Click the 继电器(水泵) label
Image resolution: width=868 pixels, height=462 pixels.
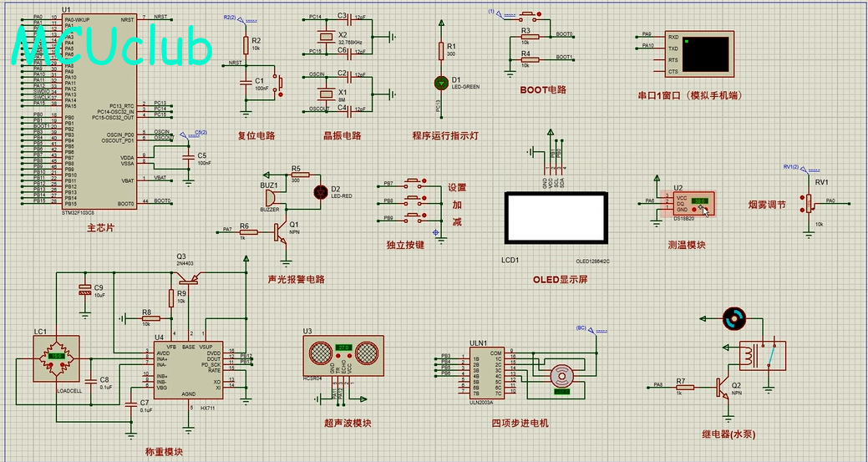[728, 434]
